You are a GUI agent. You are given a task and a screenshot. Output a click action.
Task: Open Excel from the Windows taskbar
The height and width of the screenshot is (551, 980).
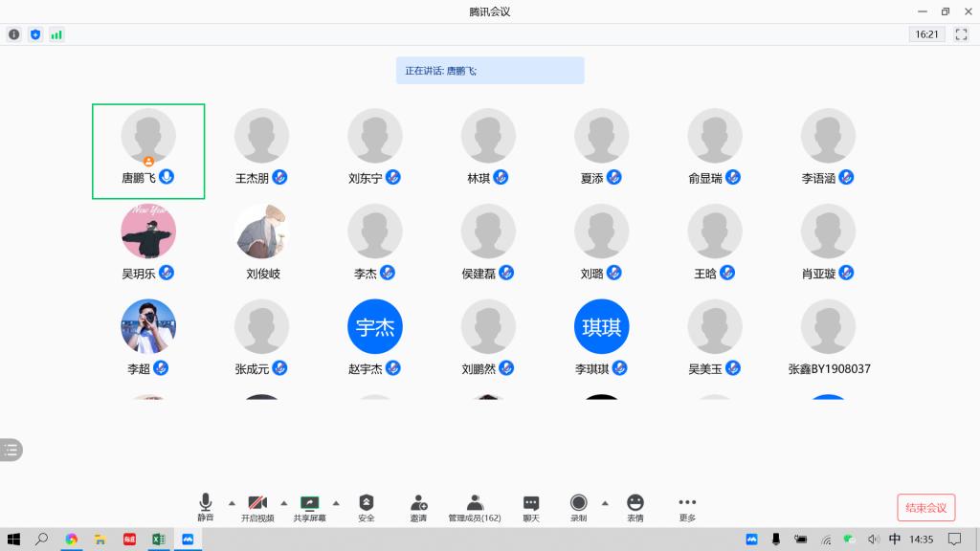pos(158,540)
